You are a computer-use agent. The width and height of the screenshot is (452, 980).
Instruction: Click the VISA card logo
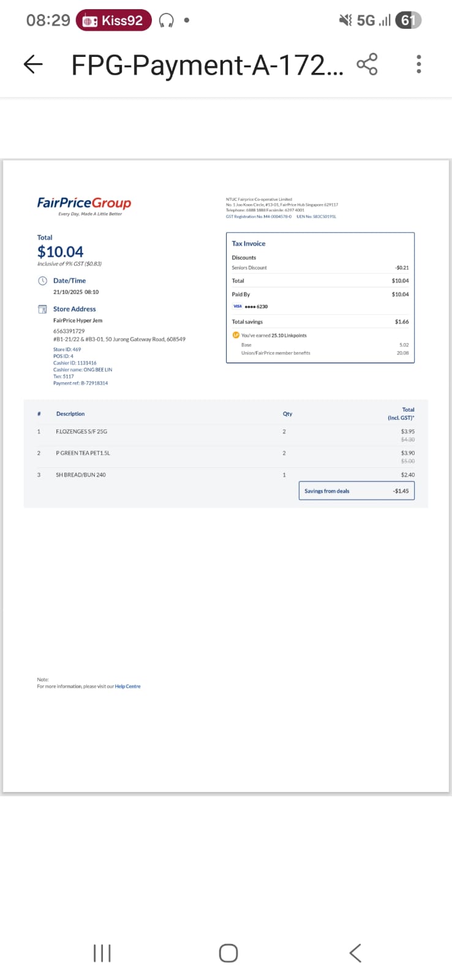(238, 306)
